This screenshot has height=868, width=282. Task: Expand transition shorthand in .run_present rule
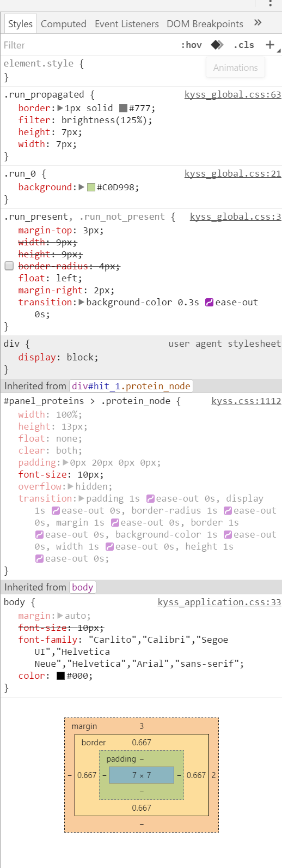tap(82, 302)
